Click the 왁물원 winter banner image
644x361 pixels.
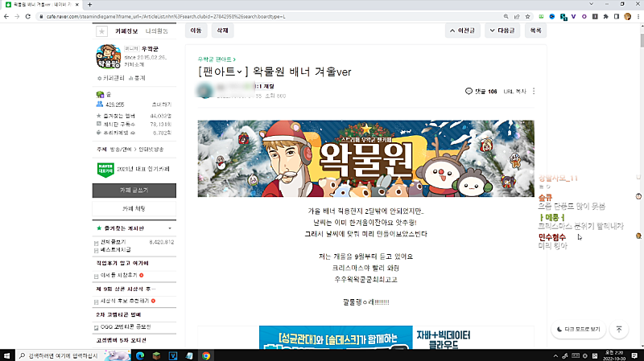coord(366,158)
